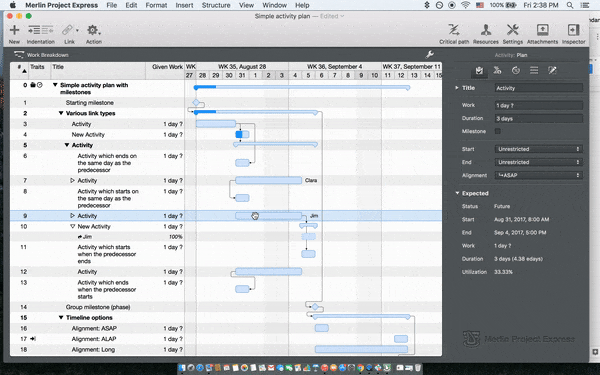Viewport: 600px width, 375px height.
Task: Open the Structure menu
Action: 216,5
